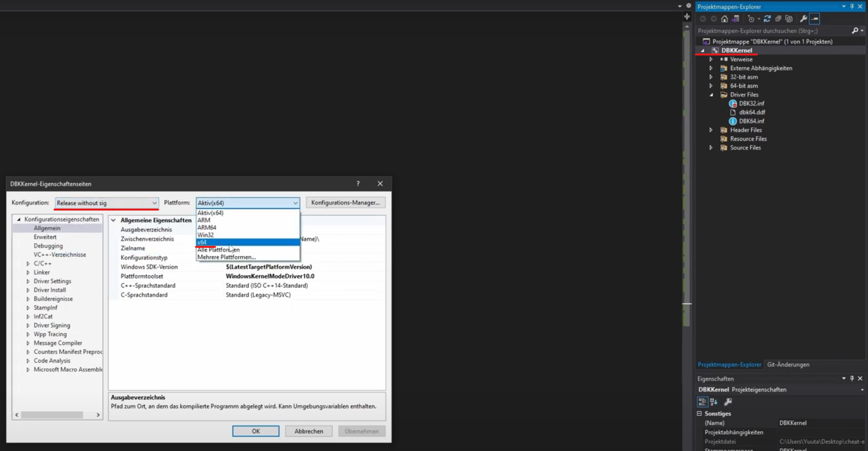The height and width of the screenshot is (451, 868).
Task: Select the VC++-Verzeichnisse item
Action: point(60,255)
